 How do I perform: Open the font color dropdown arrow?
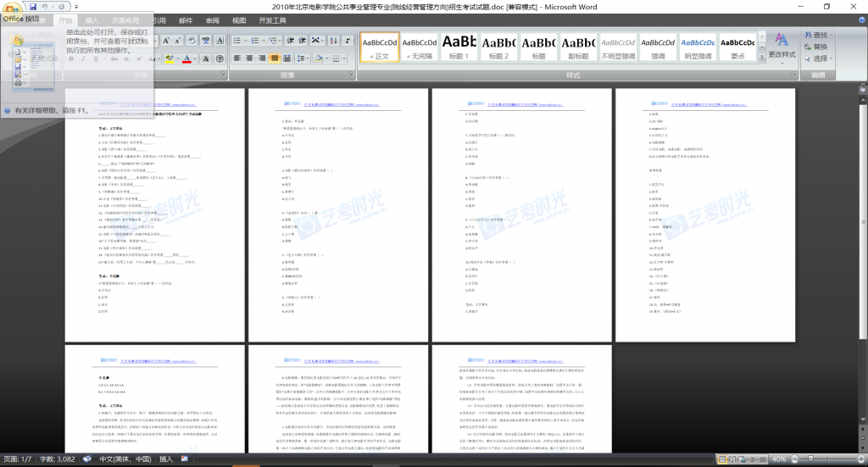click(193, 58)
